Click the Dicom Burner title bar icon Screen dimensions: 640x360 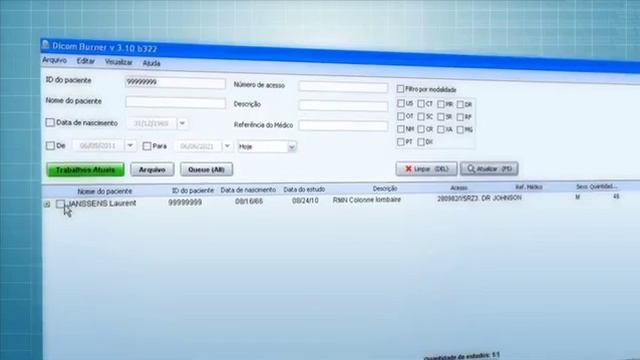[45, 44]
